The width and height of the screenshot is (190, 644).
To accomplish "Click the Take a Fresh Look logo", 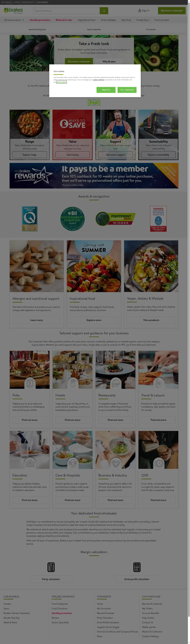I will pos(94,102).
